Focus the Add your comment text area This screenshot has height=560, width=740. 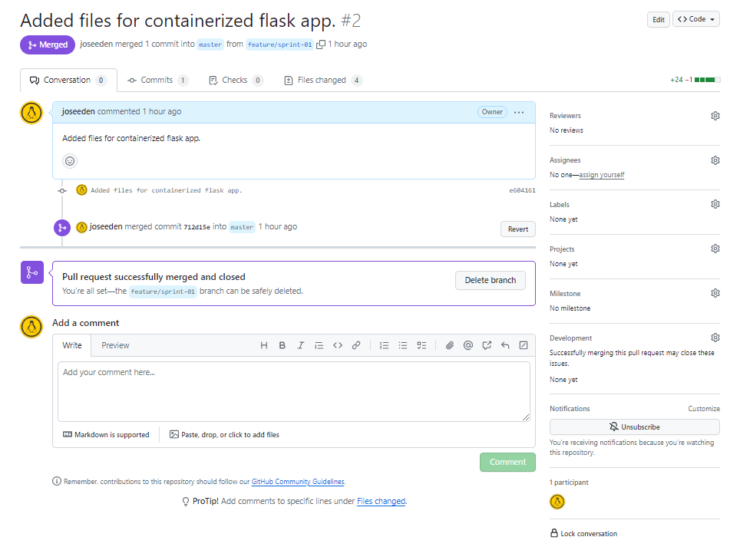pos(293,391)
